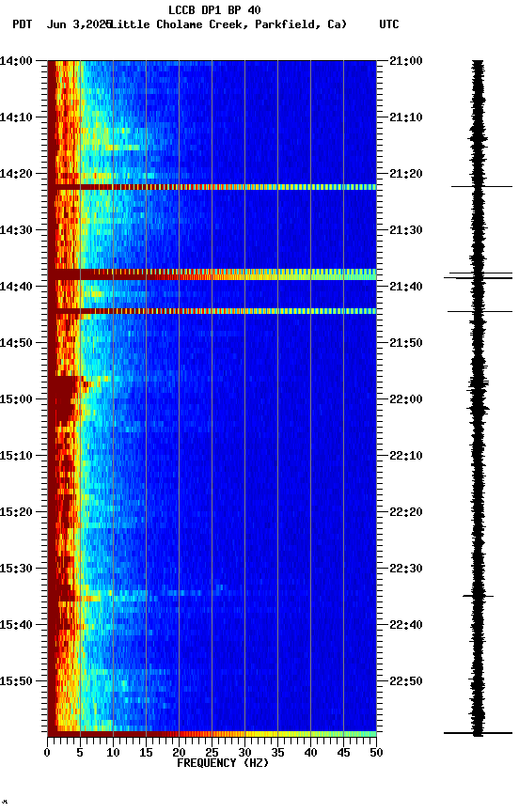Click the small seismogram spike near 22:35 UTC

[478, 596]
